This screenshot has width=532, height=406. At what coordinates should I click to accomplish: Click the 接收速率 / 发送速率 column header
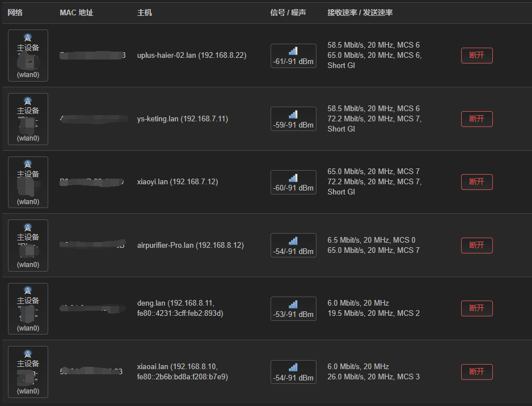[x=360, y=12]
